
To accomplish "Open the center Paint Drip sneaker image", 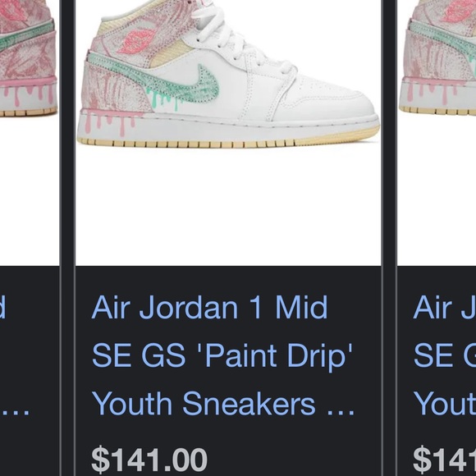I will tap(228, 133).
